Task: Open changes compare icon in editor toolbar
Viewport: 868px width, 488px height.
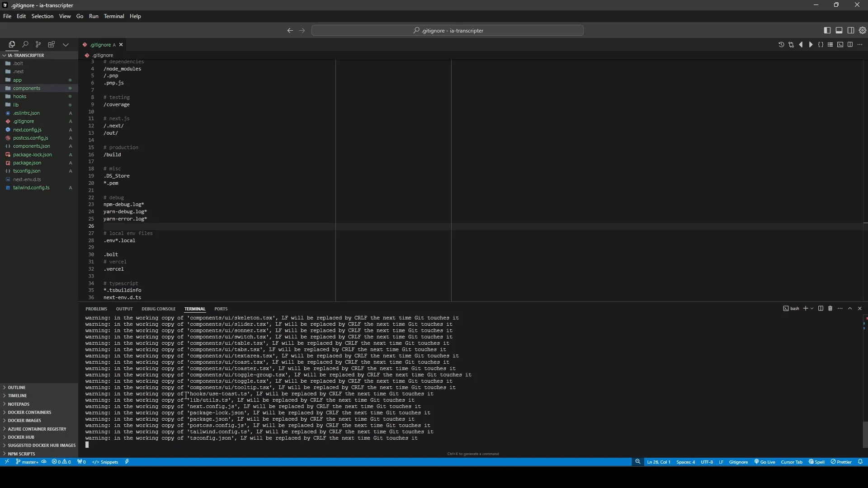Action: click(x=791, y=45)
